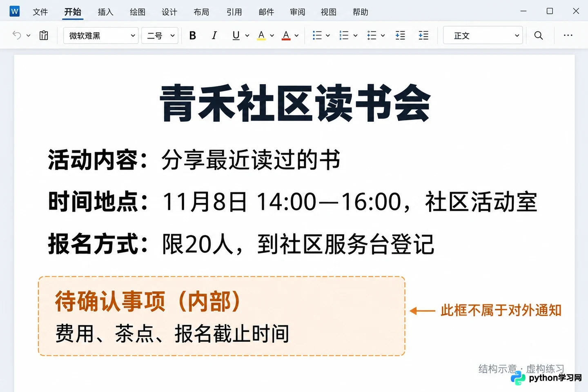Increase the paragraph indent
Viewport: 588px width, 392px height.
click(x=423, y=36)
